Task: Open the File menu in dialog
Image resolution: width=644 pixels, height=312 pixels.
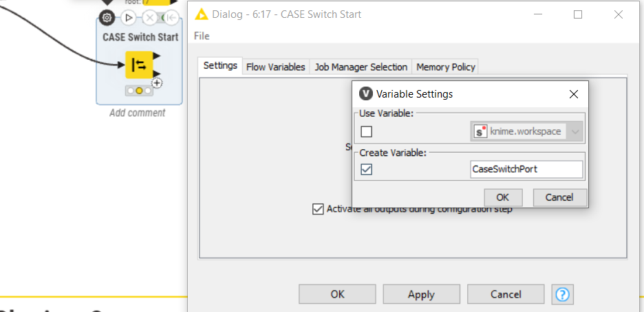Action: click(202, 36)
